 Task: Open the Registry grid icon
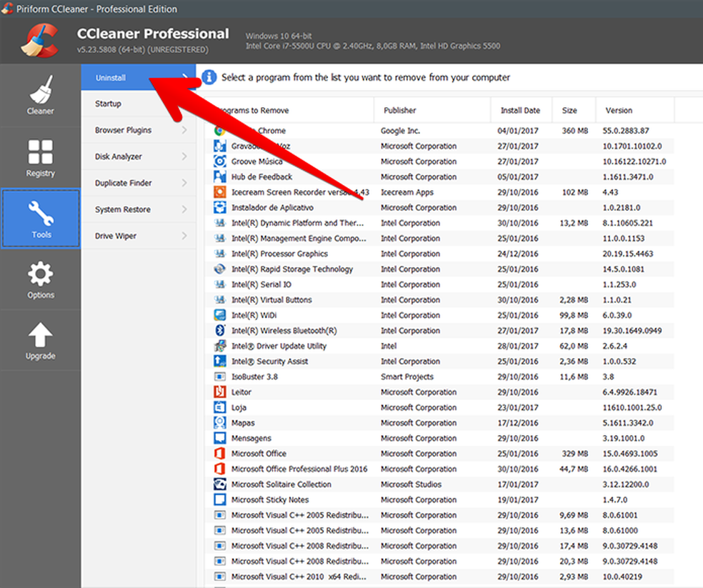click(x=41, y=153)
